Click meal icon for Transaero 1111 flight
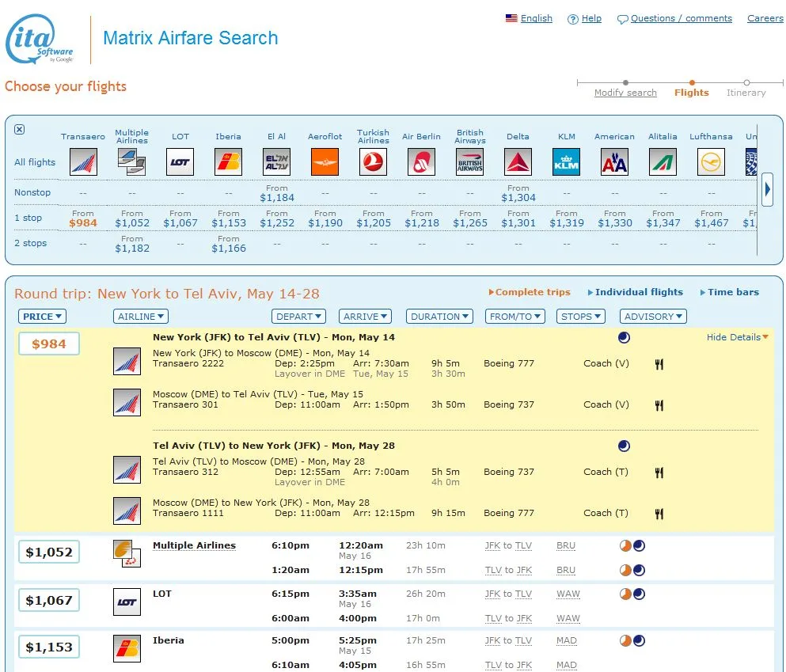The height and width of the screenshot is (672, 786). [x=659, y=514]
